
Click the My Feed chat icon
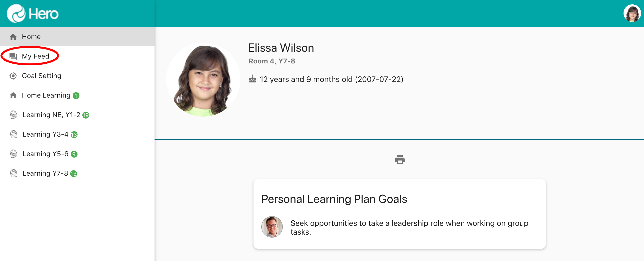coord(13,56)
